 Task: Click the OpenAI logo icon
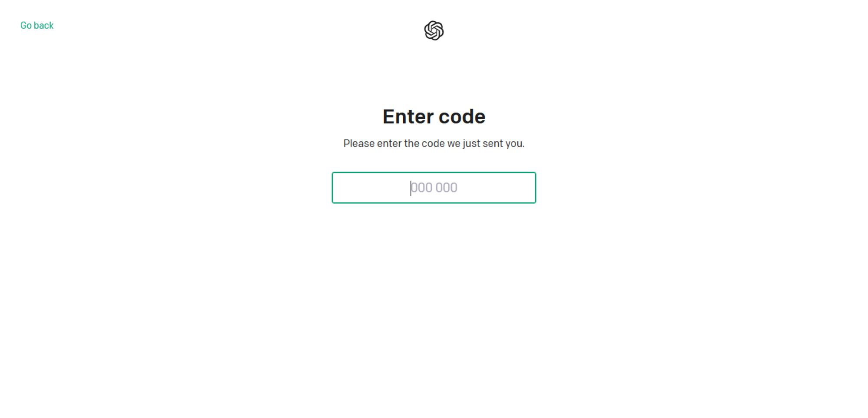[434, 30]
